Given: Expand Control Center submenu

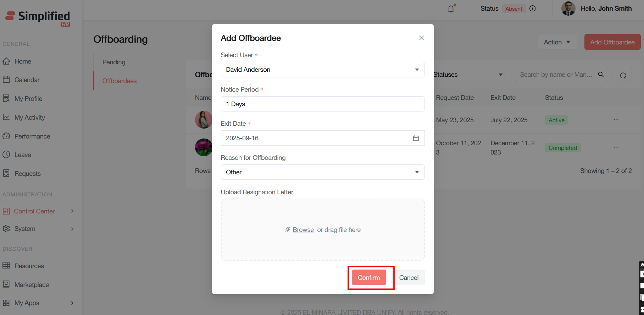Looking at the screenshot, I should click(72, 211).
